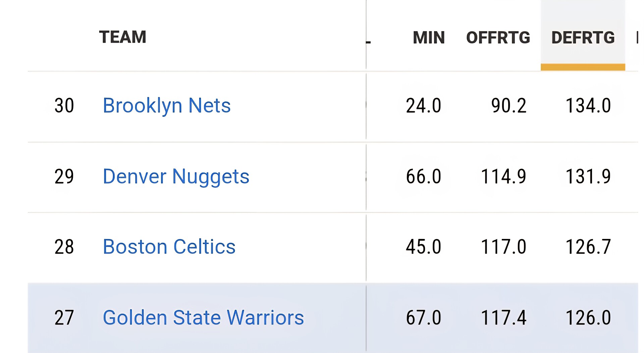This screenshot has width=644, height=353.
Task: Click Boston Celtics minutes value 45.0
Action: coord(424,247)
